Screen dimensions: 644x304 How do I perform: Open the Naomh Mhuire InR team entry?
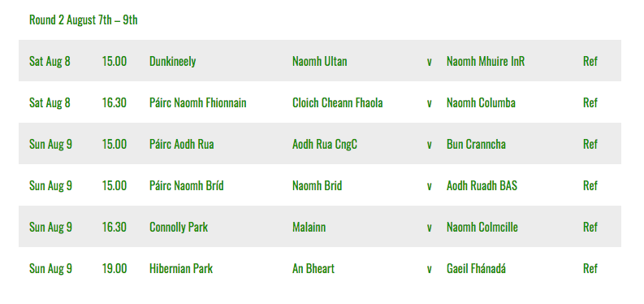pyautogui.click(x=486, y=61)
